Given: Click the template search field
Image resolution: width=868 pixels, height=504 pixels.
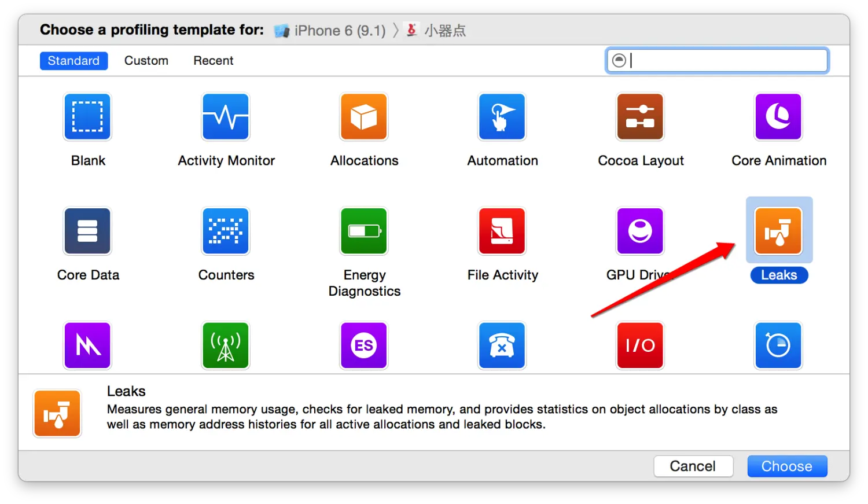Looking at the screenshot, I should 718,61.
